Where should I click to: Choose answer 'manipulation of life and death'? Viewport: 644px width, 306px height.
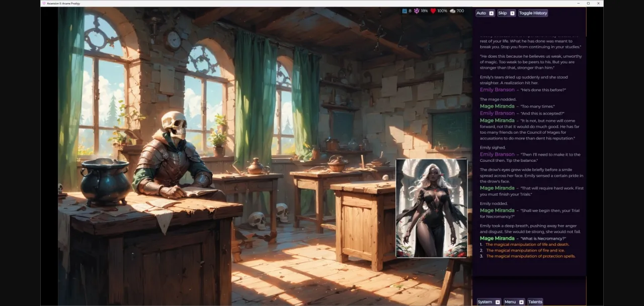[x=527, y=244]
